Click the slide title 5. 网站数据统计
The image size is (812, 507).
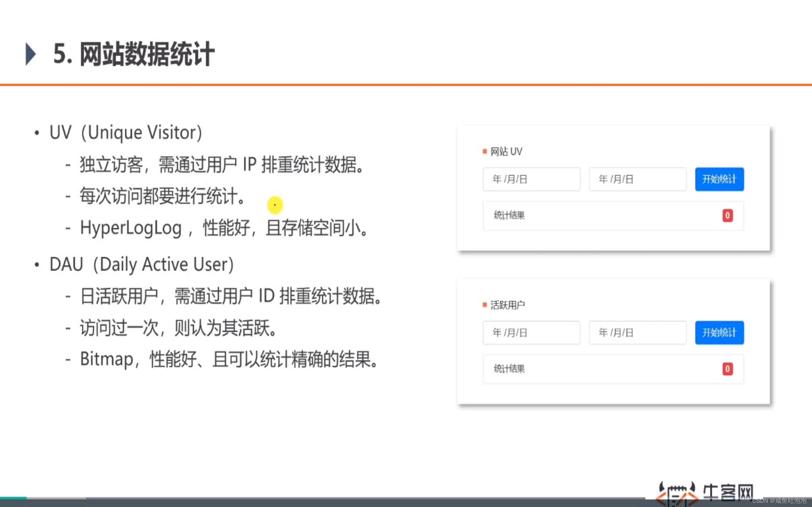tap(134, 54)
